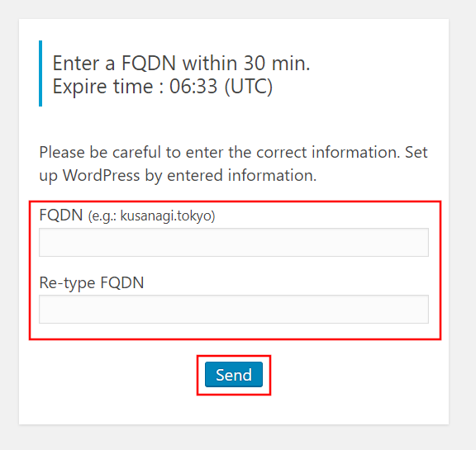
Task: Click the blue vertical bar beside the notice
Action: pyautogui.click(x=40, y=73)
